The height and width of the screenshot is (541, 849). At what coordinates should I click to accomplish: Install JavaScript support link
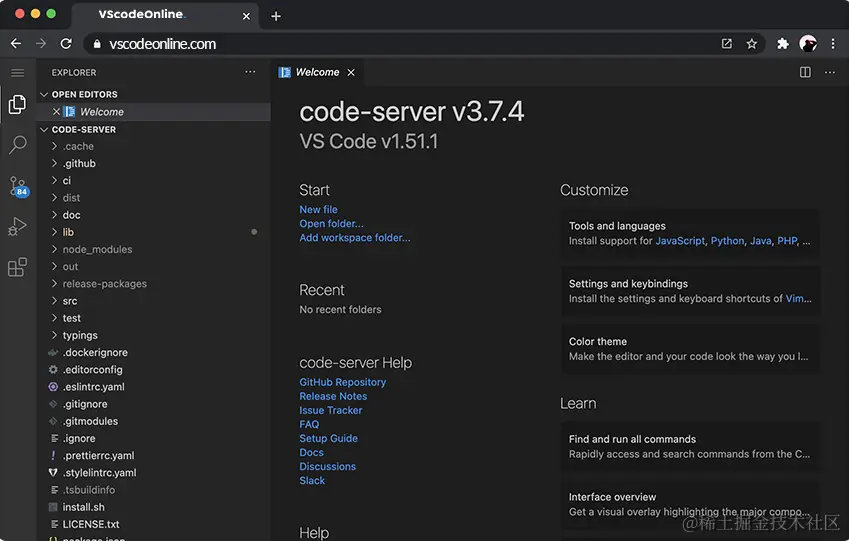[x=680, y=241]
